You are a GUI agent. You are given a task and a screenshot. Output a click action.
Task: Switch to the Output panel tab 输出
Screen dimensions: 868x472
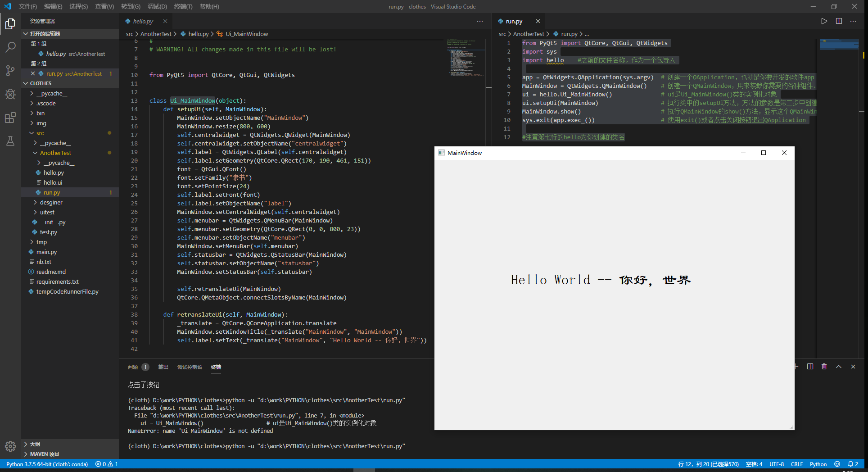163,367
